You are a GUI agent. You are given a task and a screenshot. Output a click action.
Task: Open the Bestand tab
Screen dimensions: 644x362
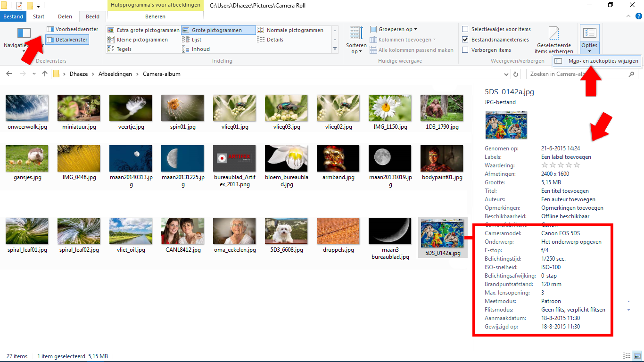point(13,16)
